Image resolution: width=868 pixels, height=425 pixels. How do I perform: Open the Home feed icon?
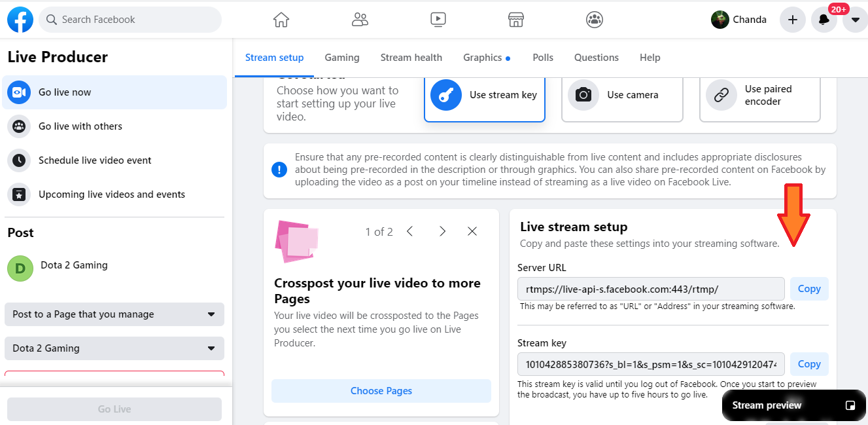[x=281, y=20]
